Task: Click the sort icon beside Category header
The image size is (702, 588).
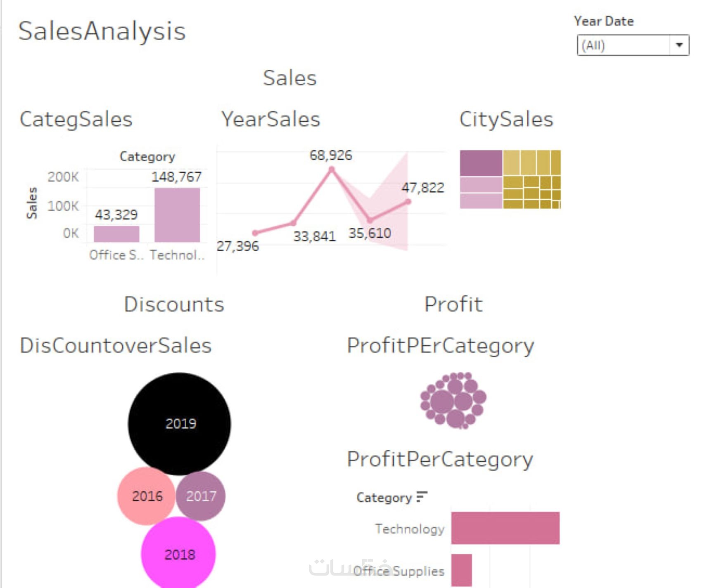Action: pyautogui.click(x=422, y=496)
